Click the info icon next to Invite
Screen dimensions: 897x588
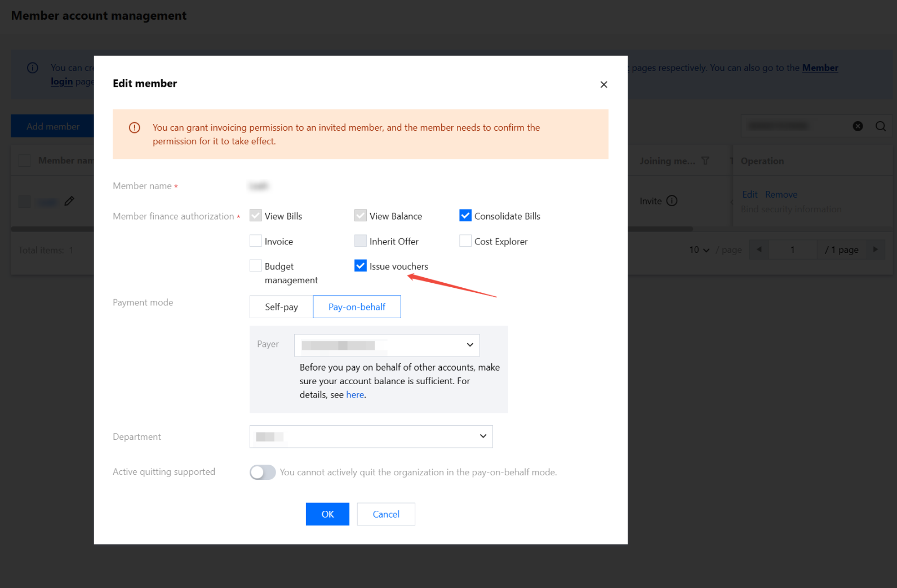(672, 201)
